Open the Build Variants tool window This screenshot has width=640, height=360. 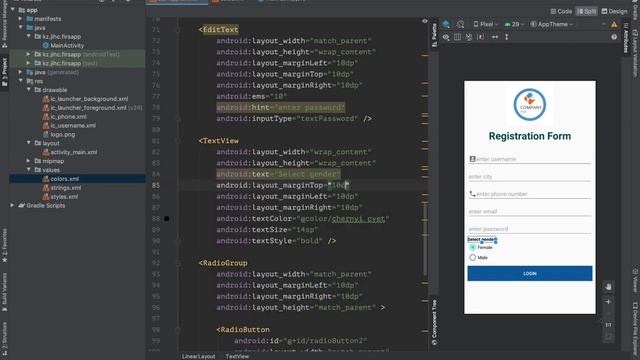[x=4, y=292]
